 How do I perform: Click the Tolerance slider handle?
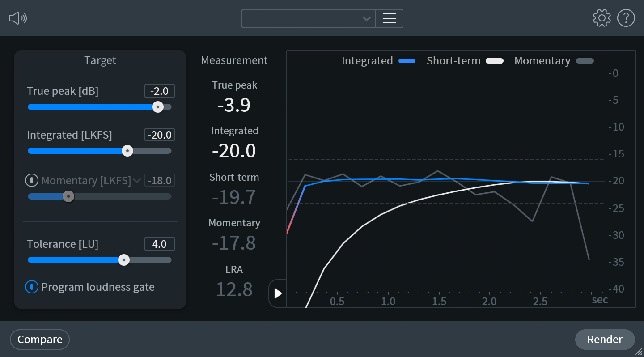tap(124, 260)
